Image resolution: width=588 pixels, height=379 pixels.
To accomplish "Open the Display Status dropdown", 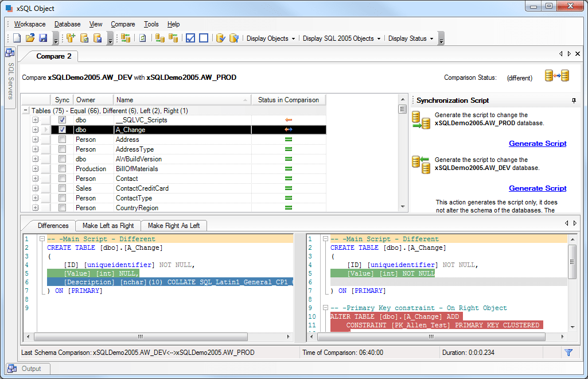I will coord(411,38).
